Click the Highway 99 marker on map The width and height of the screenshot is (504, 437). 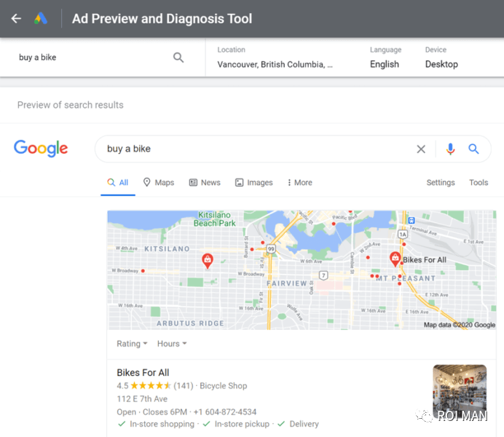[271, 248]
